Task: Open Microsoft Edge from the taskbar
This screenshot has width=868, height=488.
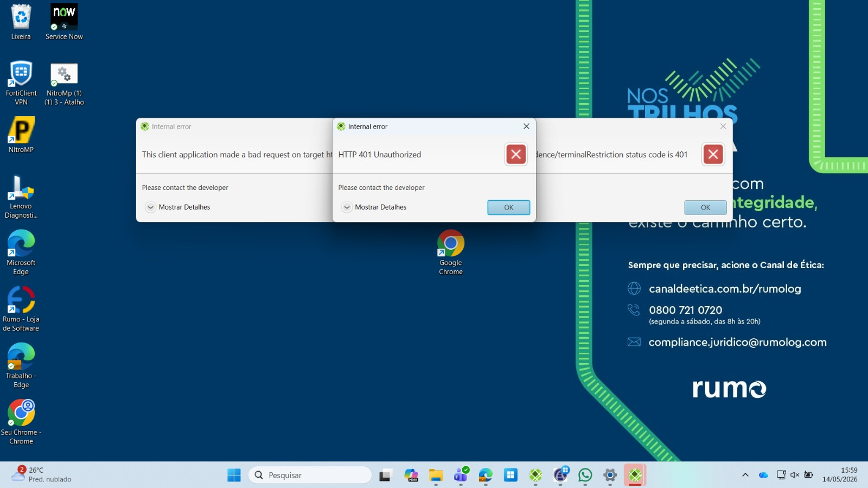Action: click(x=486, y=476)
